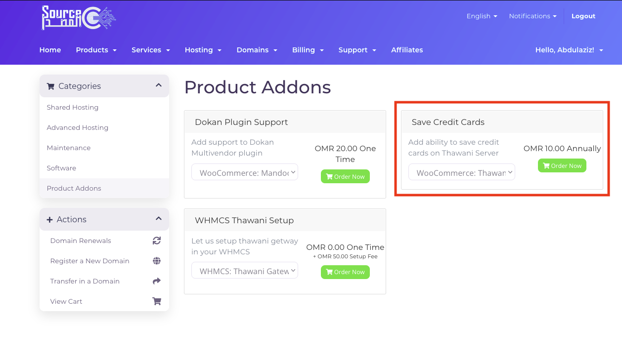Viewport: 622px width, 364px height.
Task: Click the share arrow icon beside Transfer in a Domain
Action: [157, 281]
